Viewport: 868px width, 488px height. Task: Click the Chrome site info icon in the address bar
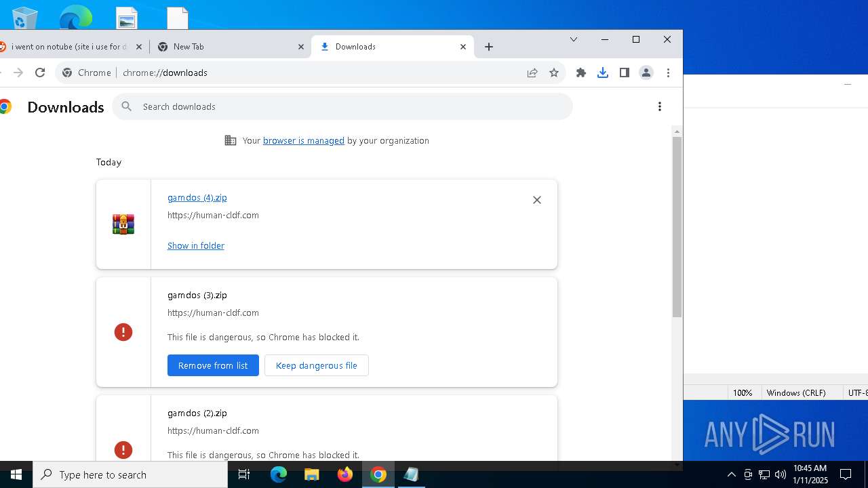(67, 73)
